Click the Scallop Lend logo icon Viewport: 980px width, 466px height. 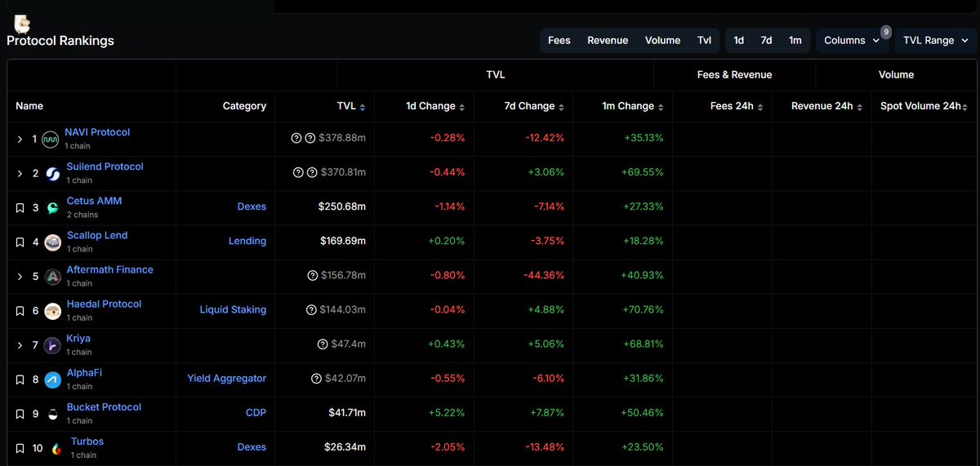point(52,242)
